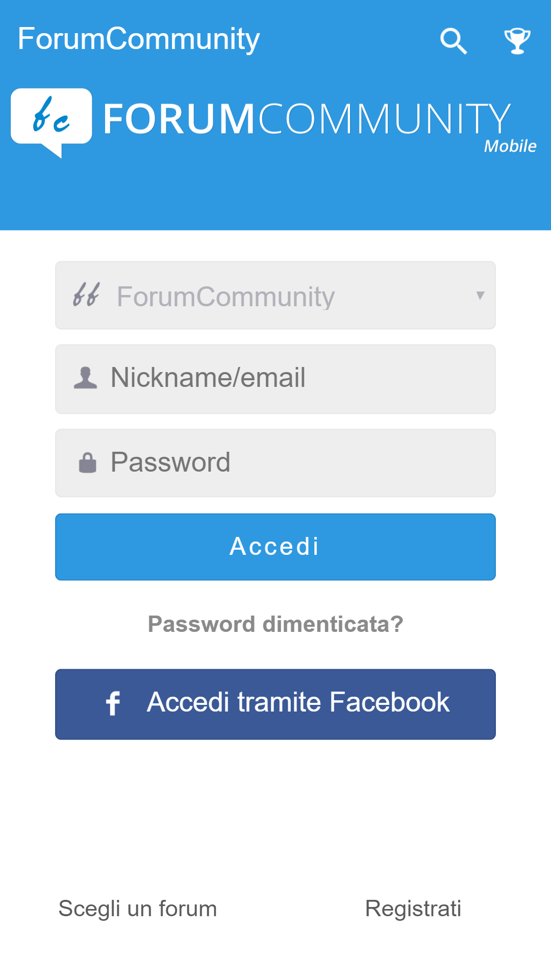This screenshot has width=551, height=980.
Task: Select ForumCommunity from the platform dropdown
Action: click(x=226, y=297)
